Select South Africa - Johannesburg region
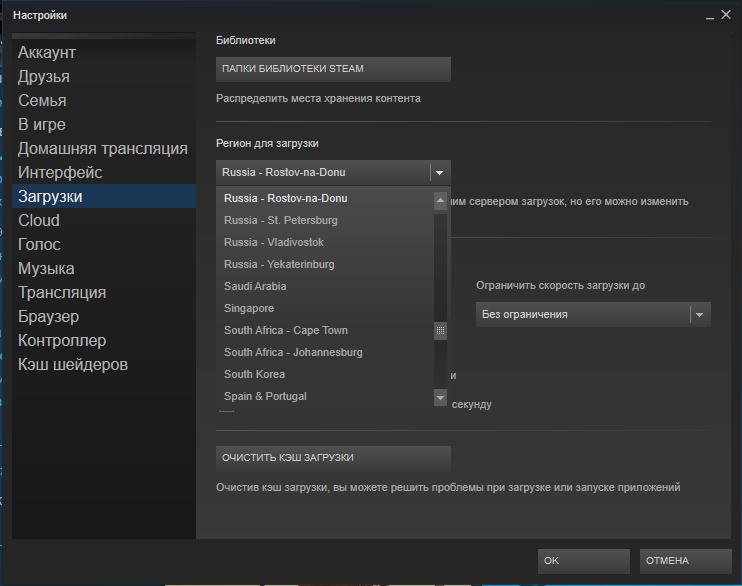 pyautogui.click(x=325, y=353)
